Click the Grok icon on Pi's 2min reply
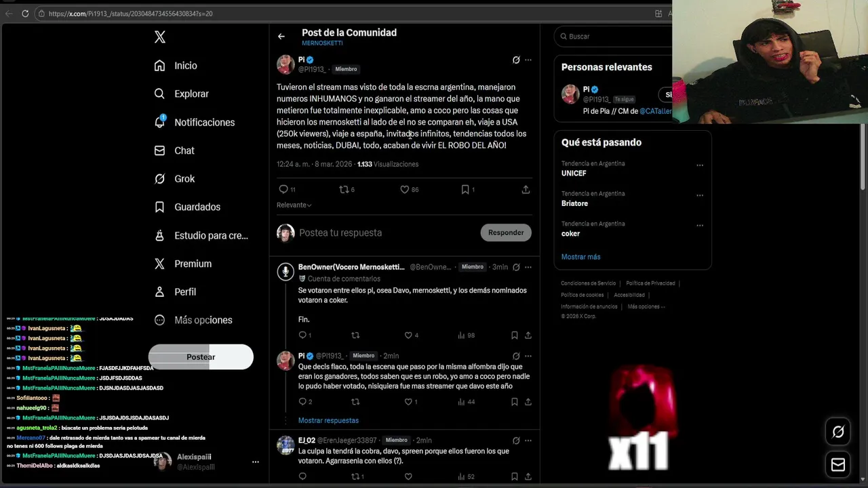 pyautogui.click(x=516, y=356)
